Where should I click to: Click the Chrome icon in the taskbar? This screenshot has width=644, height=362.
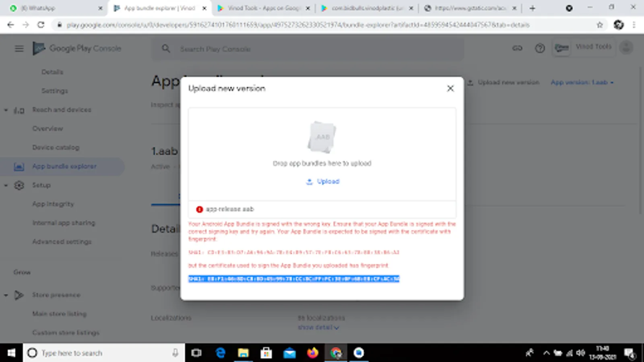(336, 353)
